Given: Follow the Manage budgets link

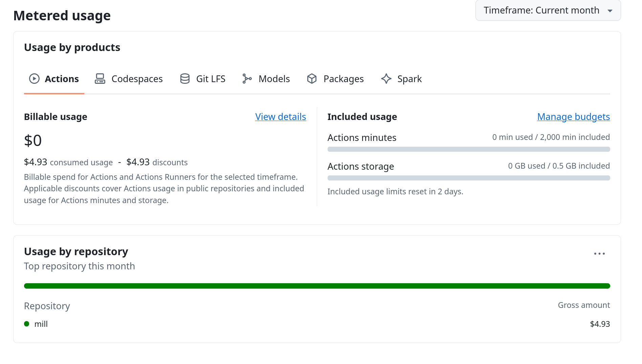Looking at the screenshot, I should (573, 117).
